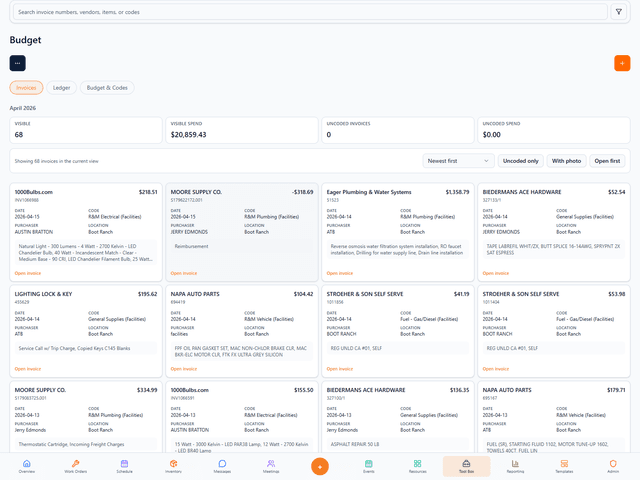
Task: Toggle the With photo filter
Action: click(566, 160)
